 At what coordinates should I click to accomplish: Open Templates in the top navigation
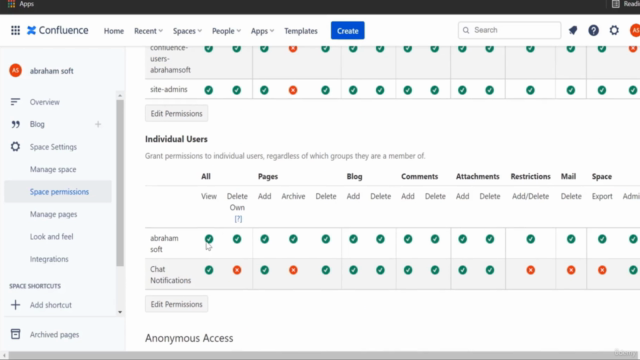pos(301,31)
